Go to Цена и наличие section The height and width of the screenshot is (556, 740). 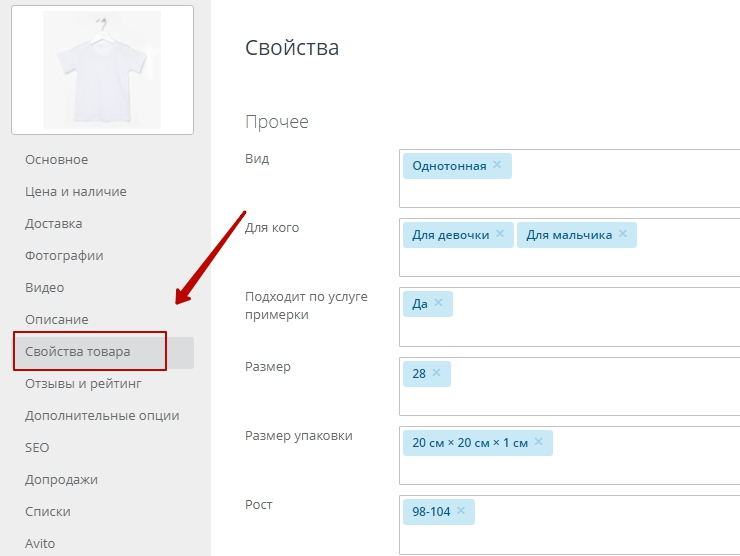tap(76, 192)
